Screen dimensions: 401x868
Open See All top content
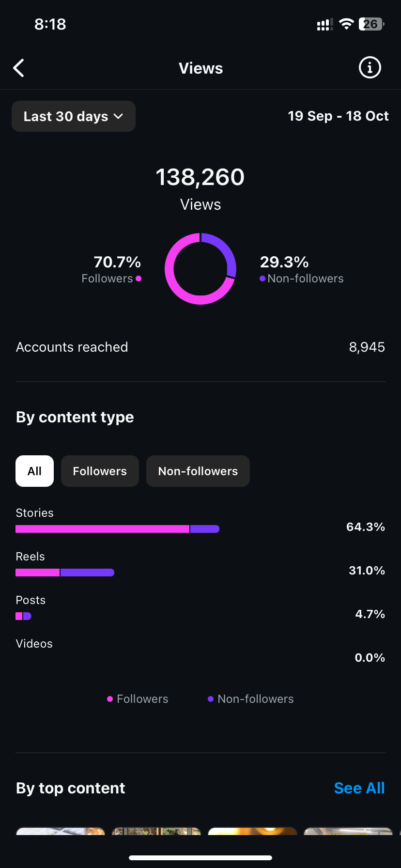point(359,788)
